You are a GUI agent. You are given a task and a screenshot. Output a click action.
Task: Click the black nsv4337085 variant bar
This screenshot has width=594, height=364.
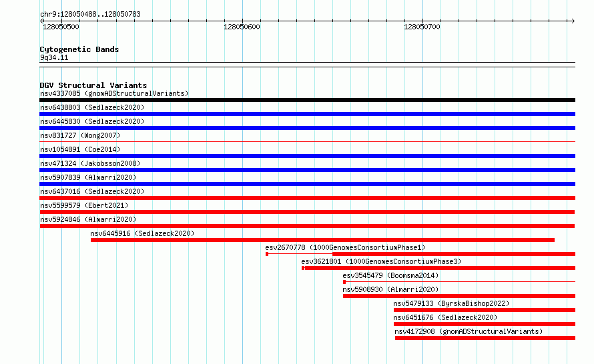tap(307, 100)
